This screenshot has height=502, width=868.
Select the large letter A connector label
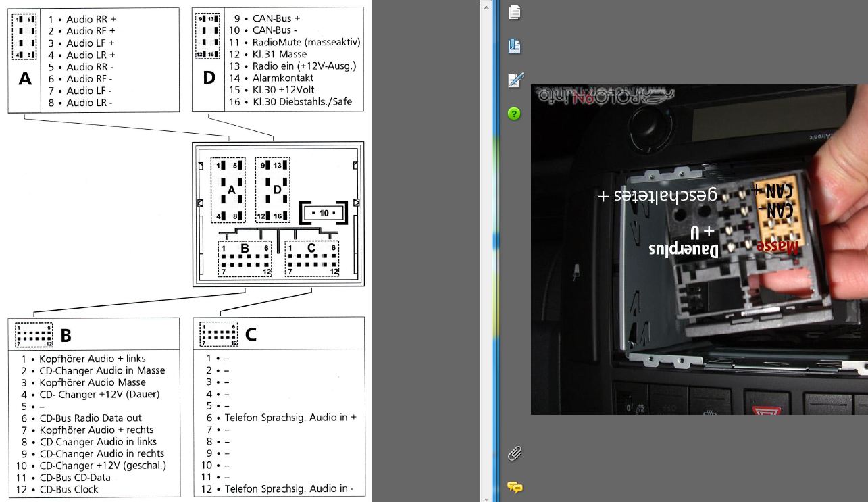[x=25, y=79]
